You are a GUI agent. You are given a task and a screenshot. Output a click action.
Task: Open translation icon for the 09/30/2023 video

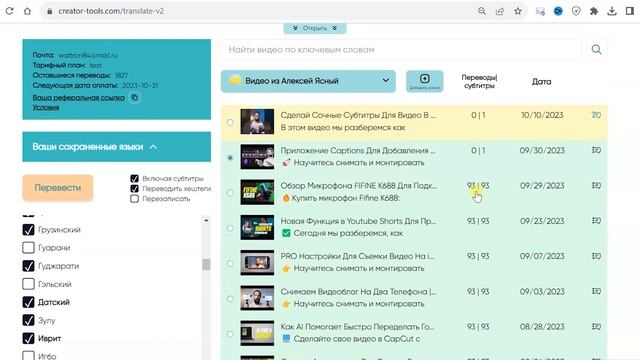coord(596,150)
